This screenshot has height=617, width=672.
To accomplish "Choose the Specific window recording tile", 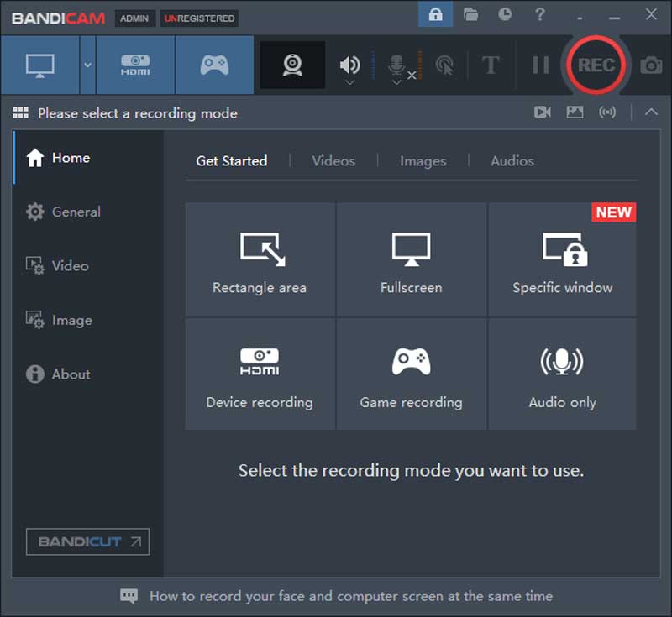I will (x=562, y=259).
